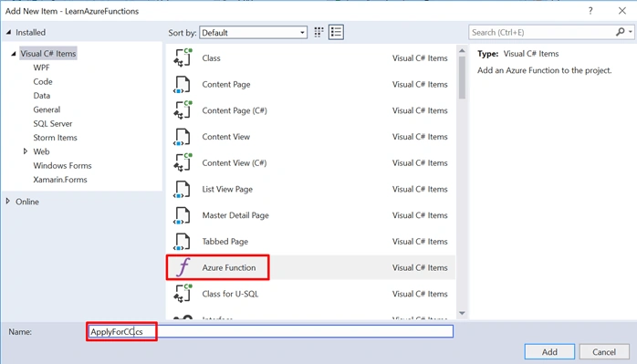This screenshot has width=637, height=364.
Task: Select the Master Detail Page template icon
Action: pos(183,215)
